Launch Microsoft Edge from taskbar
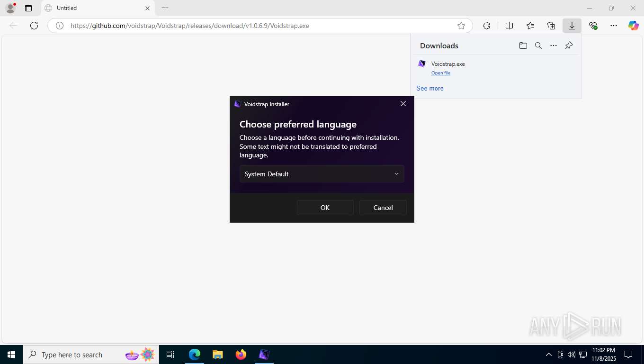Image resolution: width=644 pixels, height=364 pixels. tap(195, 355)
